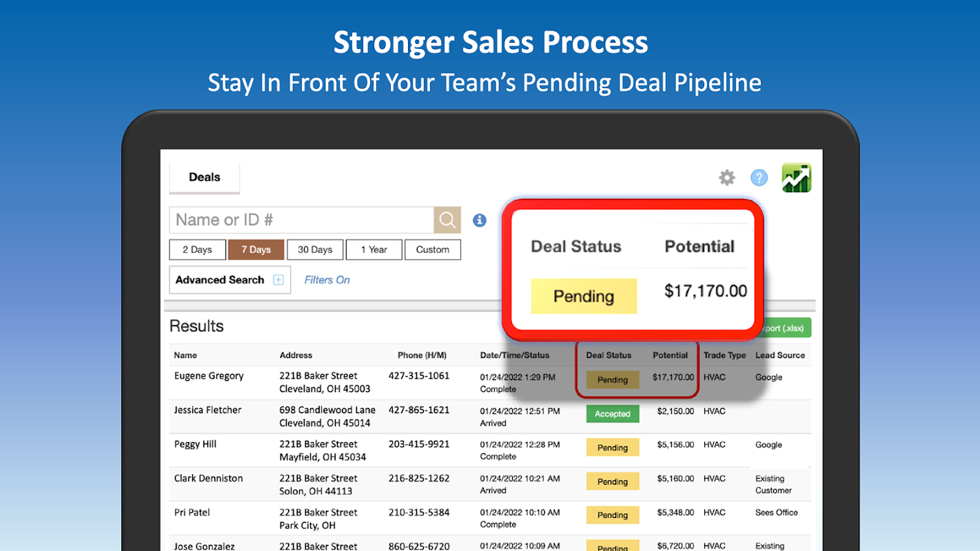Sort by the Trade Type column header

724,355
